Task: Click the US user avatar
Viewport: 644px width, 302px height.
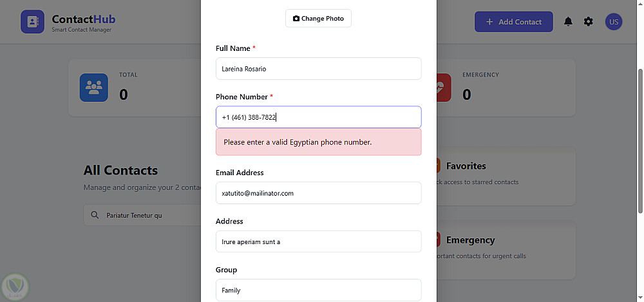Action: pos(614,22)
